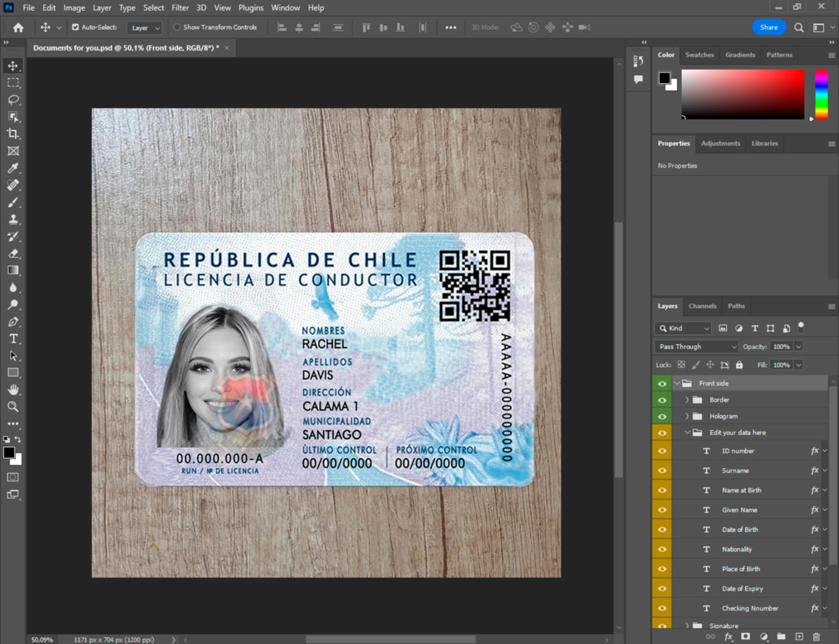839x644 pixels.
Task: Click the layer Opacity value field
Action: (781, 347)
